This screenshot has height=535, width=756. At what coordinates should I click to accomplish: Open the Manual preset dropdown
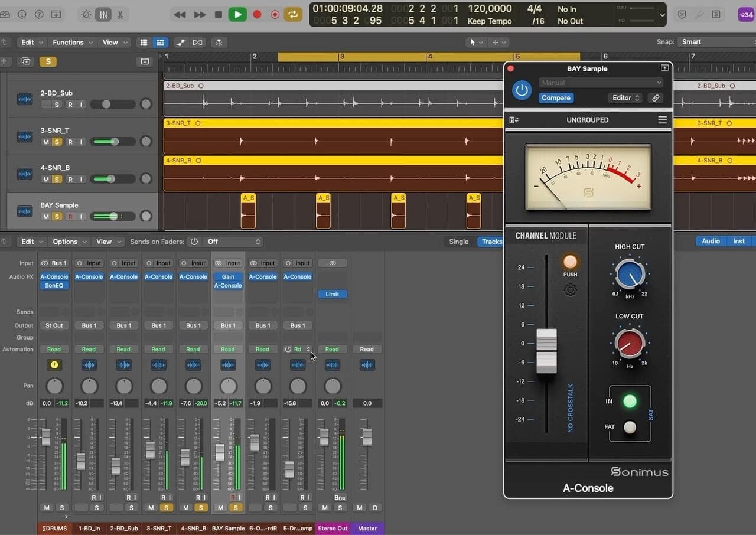pyautogui.click(x=601, y=83)
